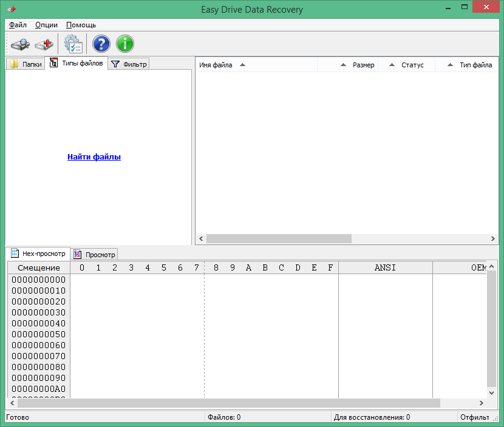The width and height of the screenshot is (504, 427).
Task: Click the Отфильт status bar entry
Action: pyautogui.click(x=474, y=417)
